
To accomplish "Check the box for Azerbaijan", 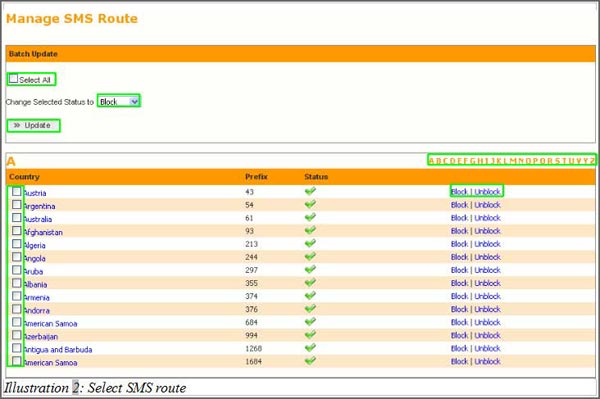I will click(16, 335).
